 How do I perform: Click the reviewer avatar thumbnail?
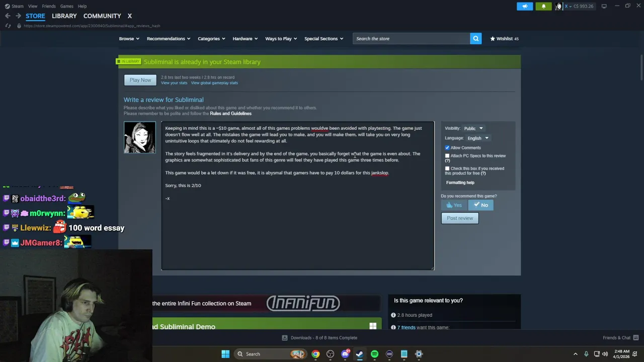click(140, 137)
